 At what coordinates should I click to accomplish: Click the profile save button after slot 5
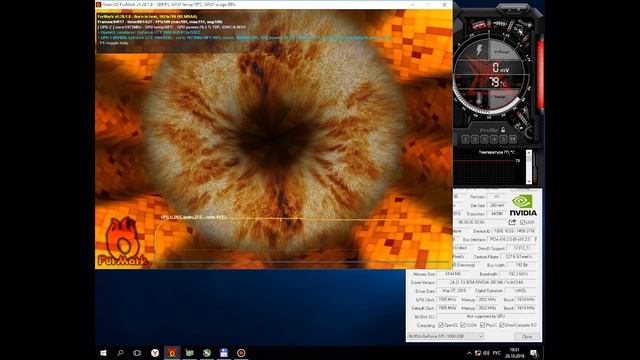point(513,140)
